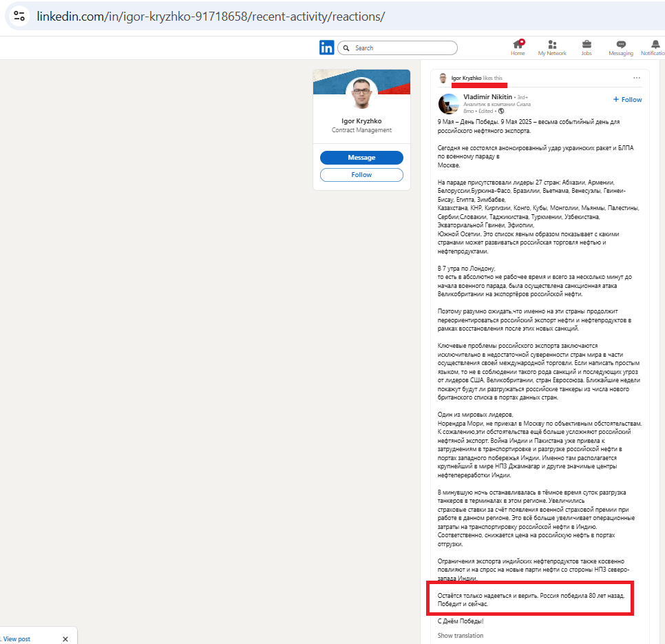
Task: Open the post options three-dot menu
Action: click(x=637, y=78)
